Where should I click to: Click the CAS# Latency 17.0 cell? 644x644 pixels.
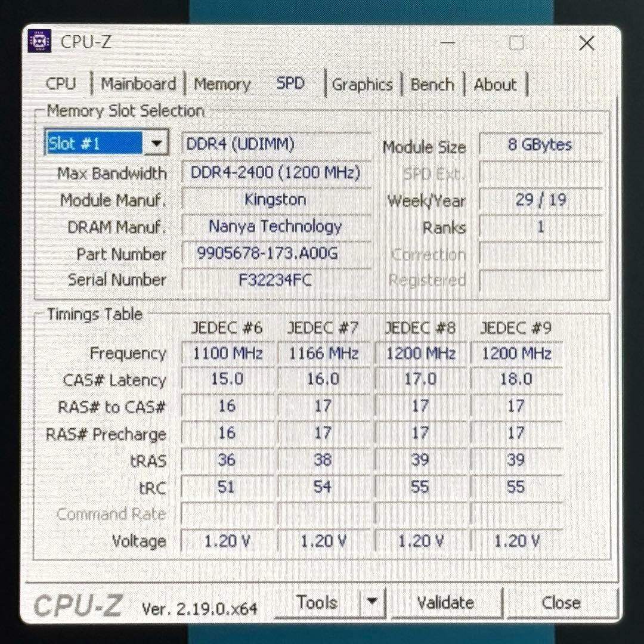click(x=420, y=379)
